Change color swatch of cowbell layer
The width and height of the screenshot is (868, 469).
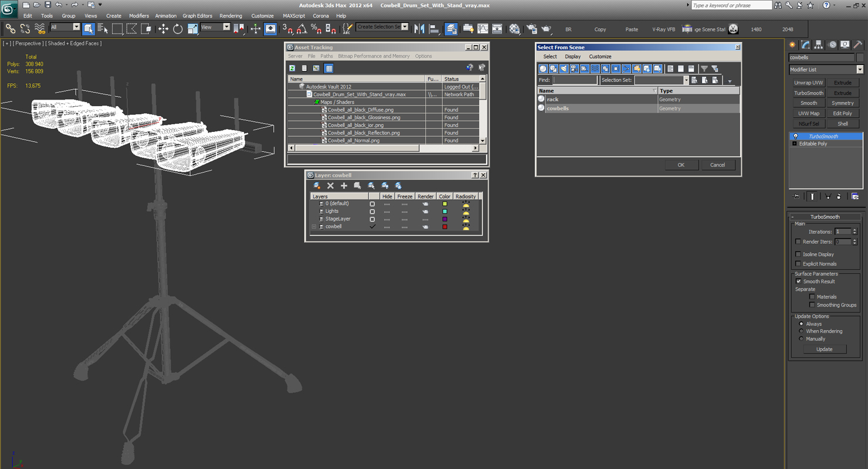point(445,226)
